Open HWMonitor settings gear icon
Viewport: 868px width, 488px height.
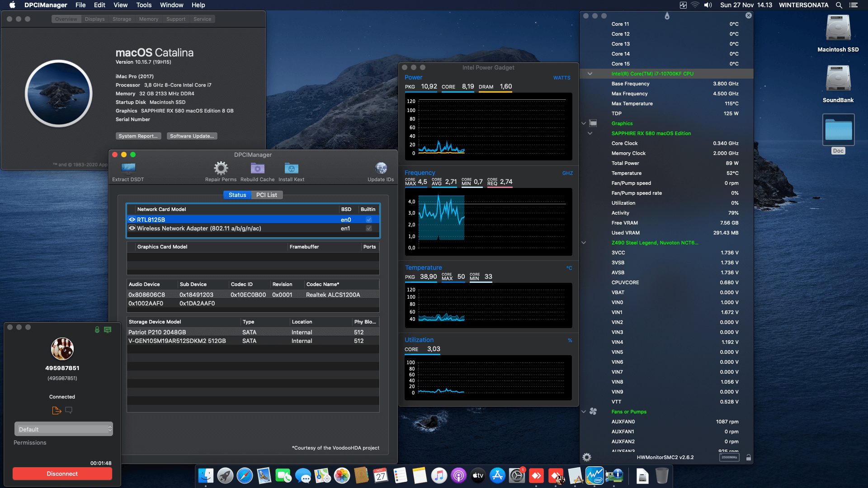click(x=587, y=457)
